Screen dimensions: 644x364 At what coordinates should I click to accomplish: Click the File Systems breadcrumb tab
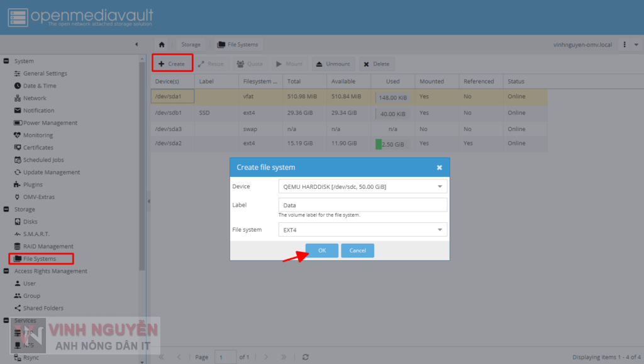coord(238,44)
